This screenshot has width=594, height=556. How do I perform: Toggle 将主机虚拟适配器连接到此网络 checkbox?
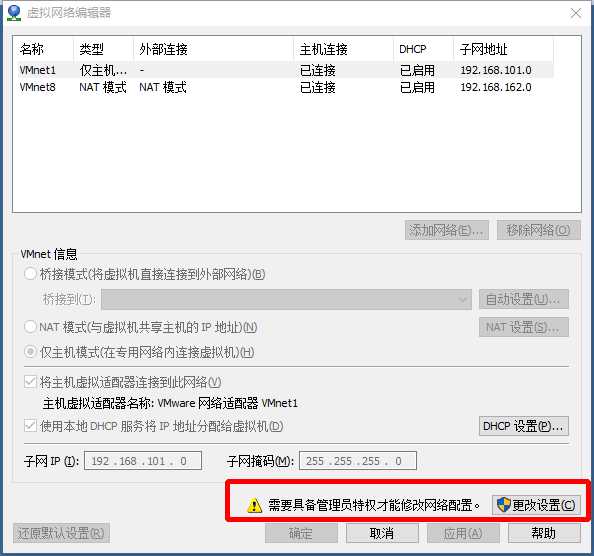point(30,382)
